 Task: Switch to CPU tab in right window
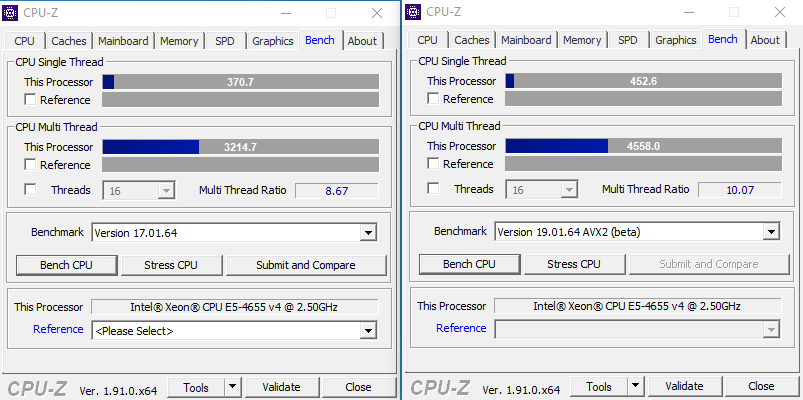tap(428, 40)
